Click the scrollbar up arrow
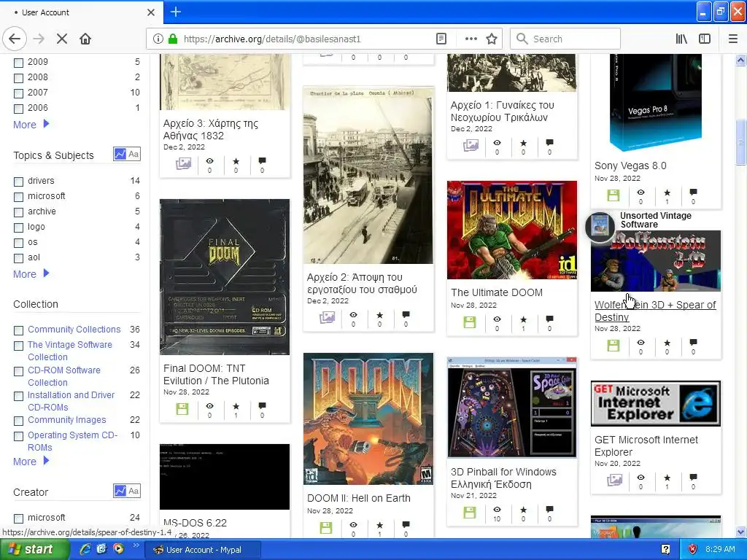The image size is (747, 560). (x=740, y=60)
